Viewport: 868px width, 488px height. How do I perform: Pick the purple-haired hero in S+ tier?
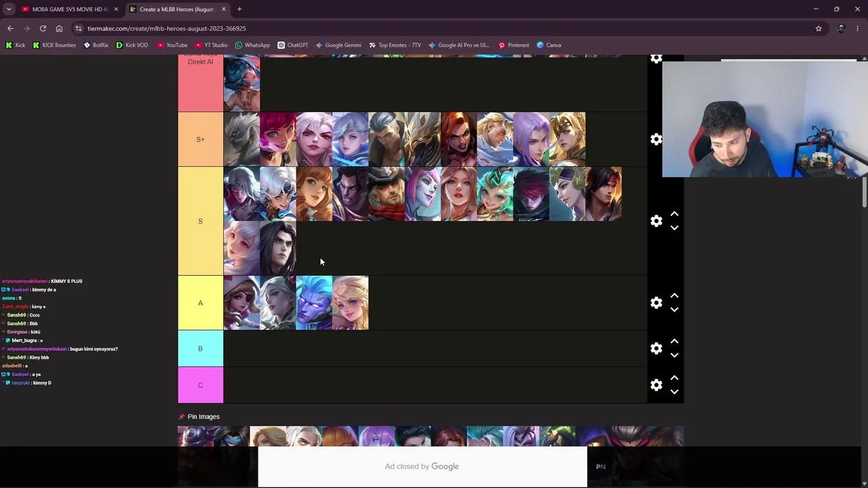point(531,139)
